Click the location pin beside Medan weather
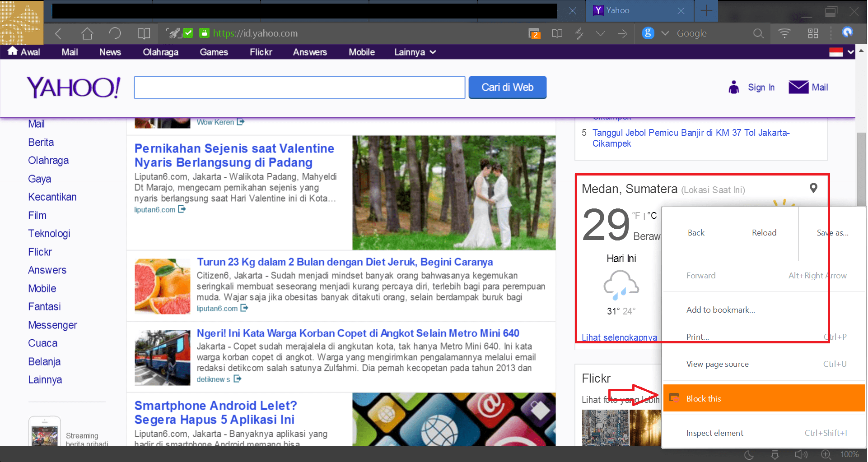Image resolution: width=868 pixels, height=462 pixels. coord(814,189)
